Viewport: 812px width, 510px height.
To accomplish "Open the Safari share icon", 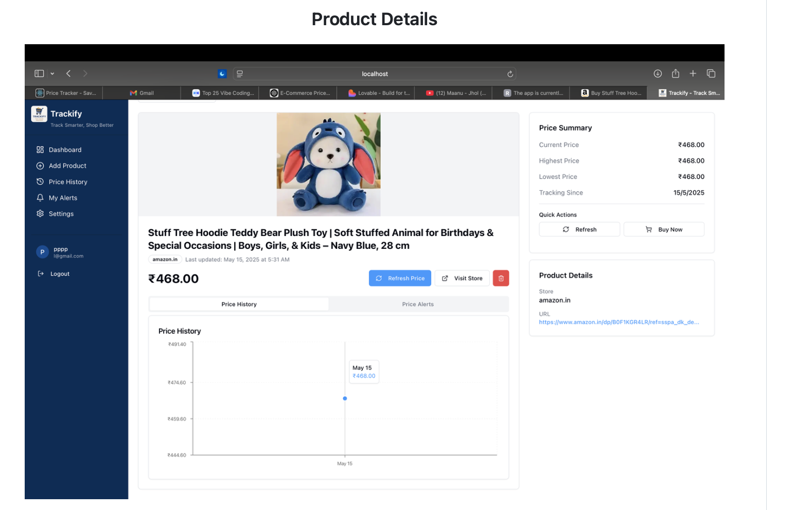I will 676,74.
